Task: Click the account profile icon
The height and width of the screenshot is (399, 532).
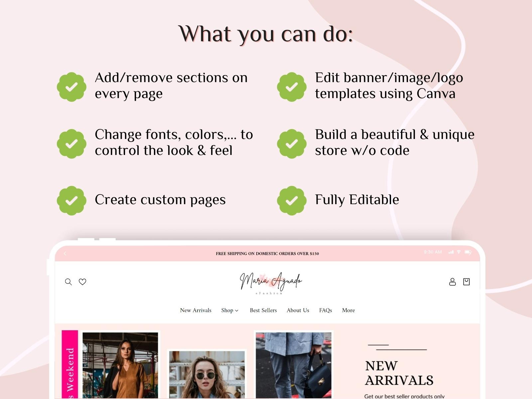Action: tap(453, 282)
